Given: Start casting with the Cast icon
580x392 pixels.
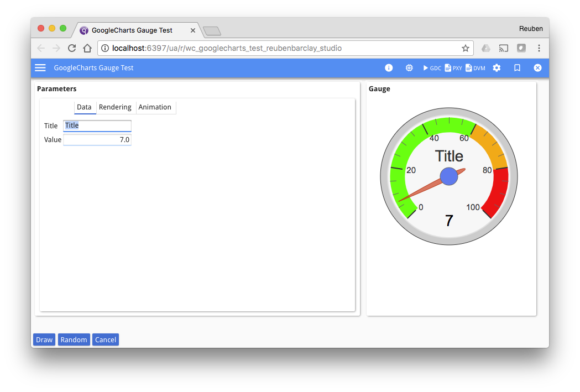Looking at the screenshot, I should point(504,48).
